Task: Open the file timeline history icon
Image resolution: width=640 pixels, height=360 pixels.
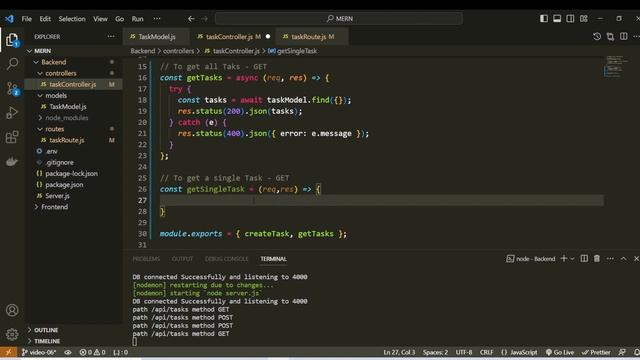Action: 597,37
